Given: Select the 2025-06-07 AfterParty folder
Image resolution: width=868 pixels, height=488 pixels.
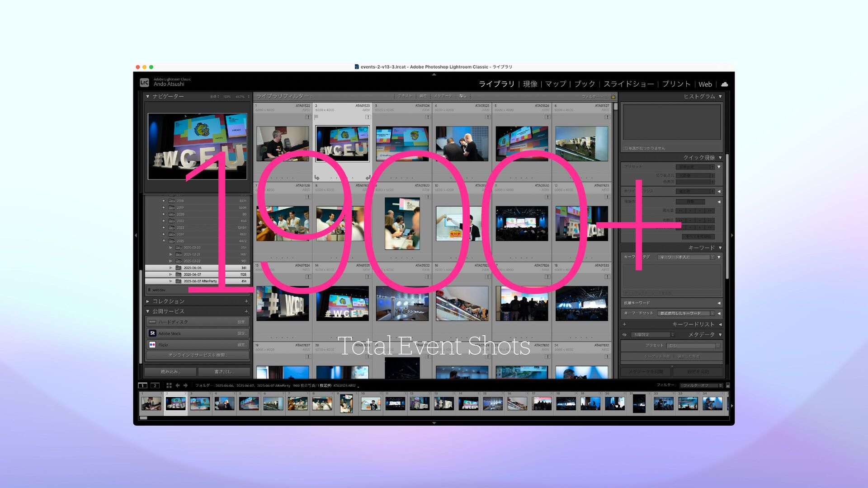Looking at the screenshot, I should pos(197,281).
